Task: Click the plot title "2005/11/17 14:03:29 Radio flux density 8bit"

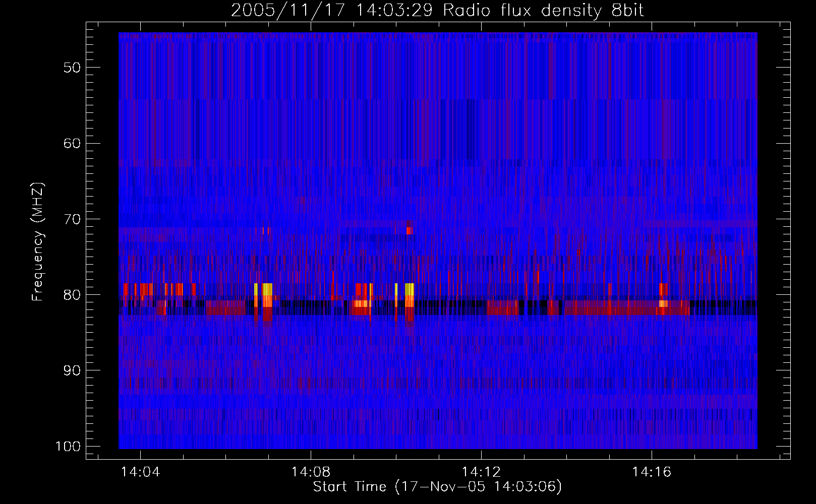Action: coord(437,10)
